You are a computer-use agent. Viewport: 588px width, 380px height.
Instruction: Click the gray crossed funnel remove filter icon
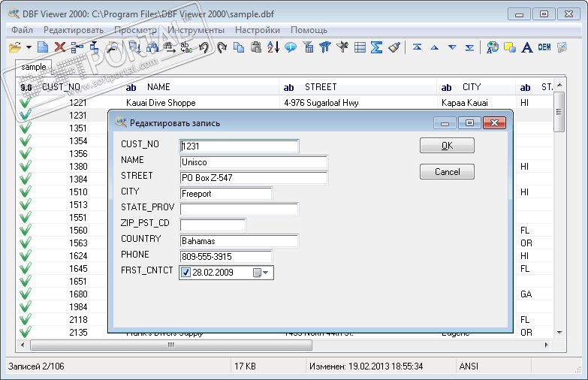tap(342, 47)
